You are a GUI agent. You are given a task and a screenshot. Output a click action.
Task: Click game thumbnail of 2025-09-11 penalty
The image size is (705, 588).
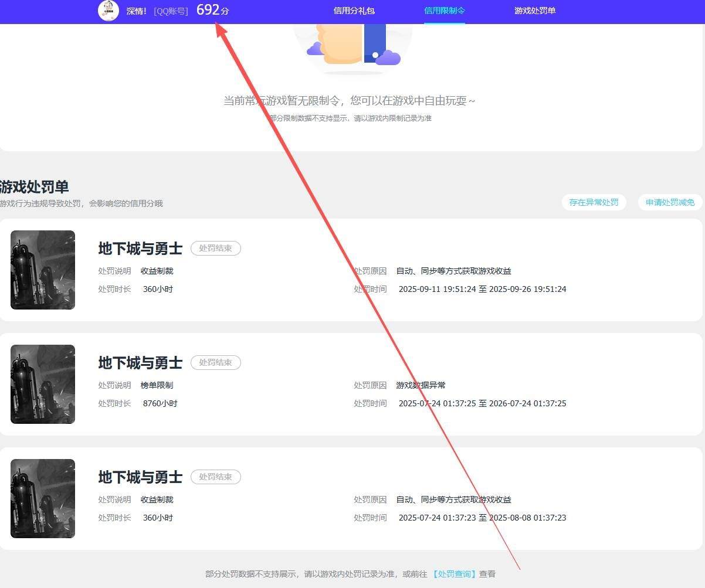(x=43, y=270)
